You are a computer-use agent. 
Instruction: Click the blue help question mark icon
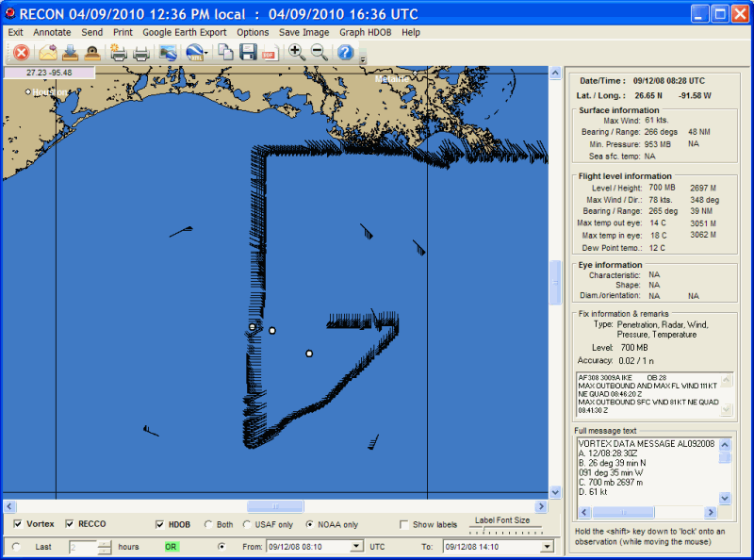(345, 53)
